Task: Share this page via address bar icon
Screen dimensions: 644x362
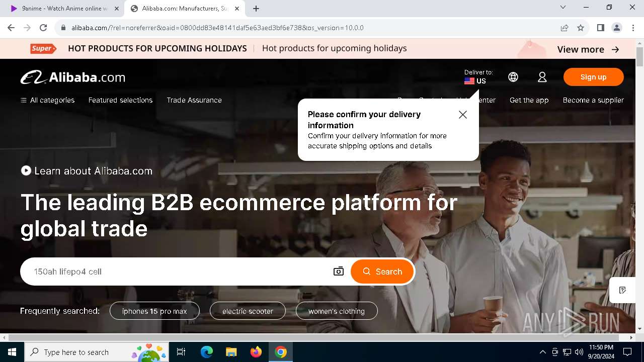Action: pyautogui.click(x=565, y=28)
